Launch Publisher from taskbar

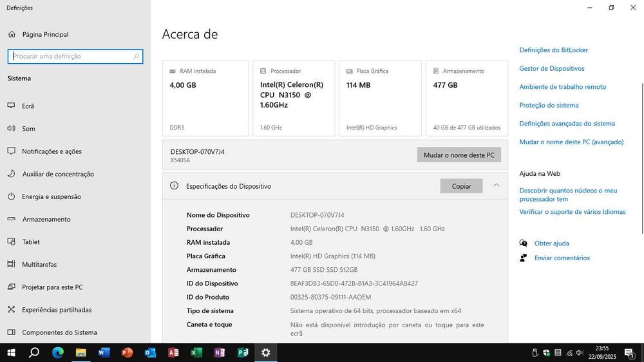pos(243,352)
